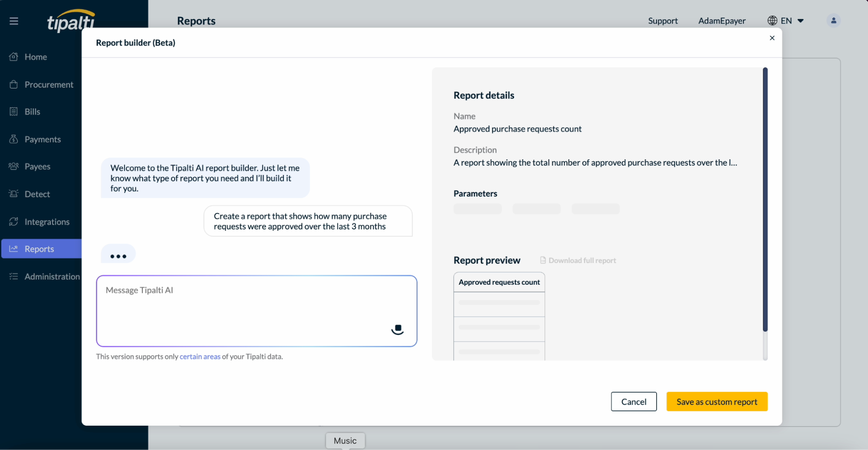868x450 pixels.
Task: Click the Message Tipalti AI input
Action: tap(256, 311)
